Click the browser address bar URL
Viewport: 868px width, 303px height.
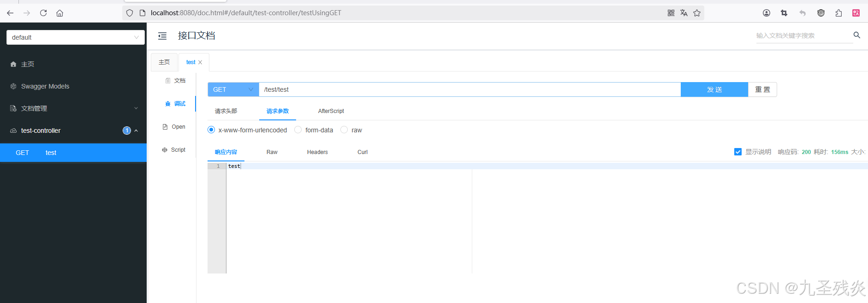(246, 13)
